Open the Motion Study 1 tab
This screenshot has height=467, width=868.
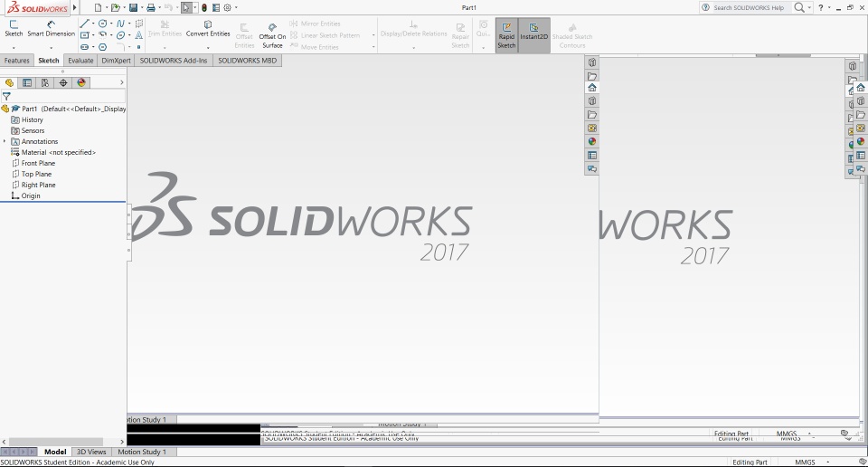142,452
